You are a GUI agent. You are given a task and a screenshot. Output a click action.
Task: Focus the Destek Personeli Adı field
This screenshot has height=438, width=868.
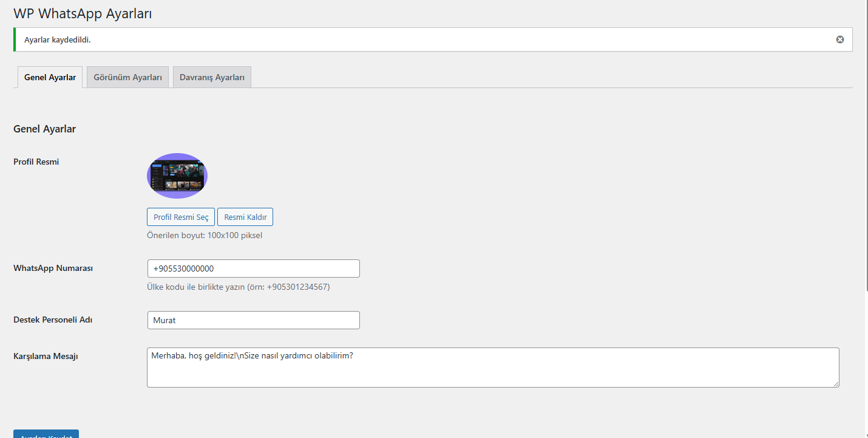[x=254, y=320]
